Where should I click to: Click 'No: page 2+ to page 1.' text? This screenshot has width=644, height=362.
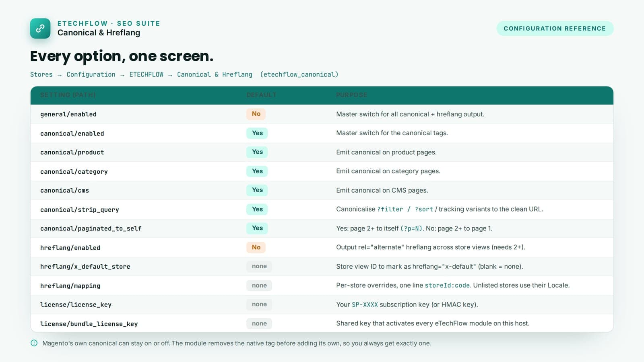tap(459, 228)
